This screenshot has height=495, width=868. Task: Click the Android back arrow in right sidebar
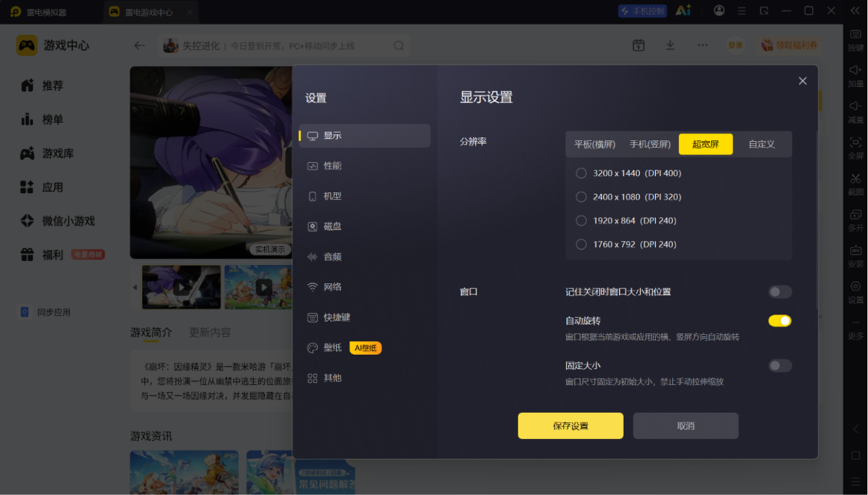[856, 429]
